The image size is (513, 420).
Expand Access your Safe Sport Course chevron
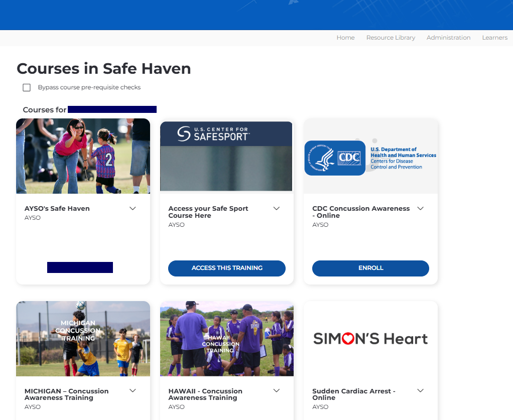click(276, 209)
